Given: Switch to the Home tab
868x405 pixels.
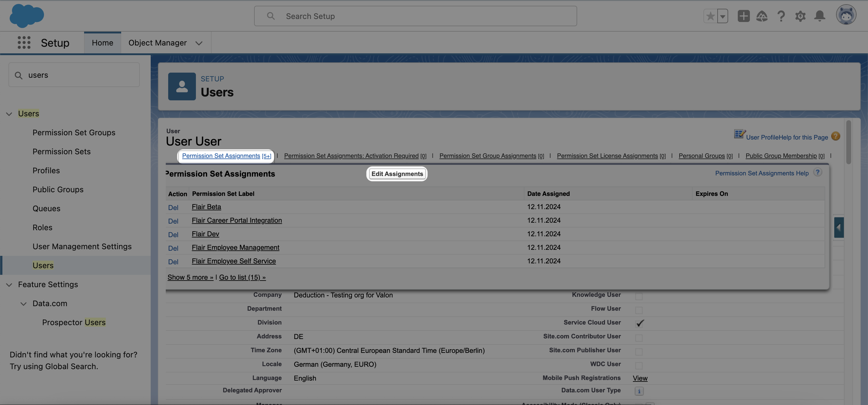Looking at the screenshot, I should pyautogui.click(x=102, y=43).
